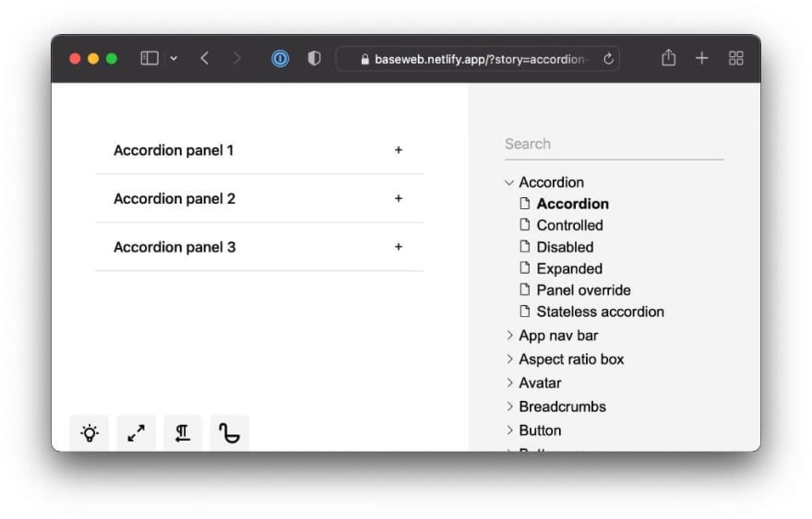Expand the App nav bar group
This screenshot has width=812, height=519.
click(509, 336)
